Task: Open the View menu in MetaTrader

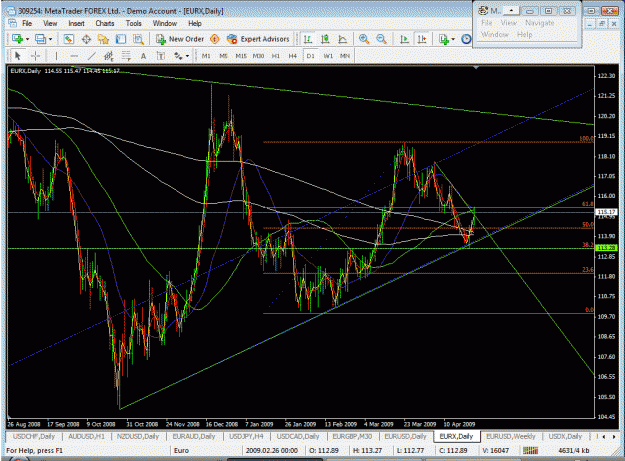Action: click(x=50, y=24)
